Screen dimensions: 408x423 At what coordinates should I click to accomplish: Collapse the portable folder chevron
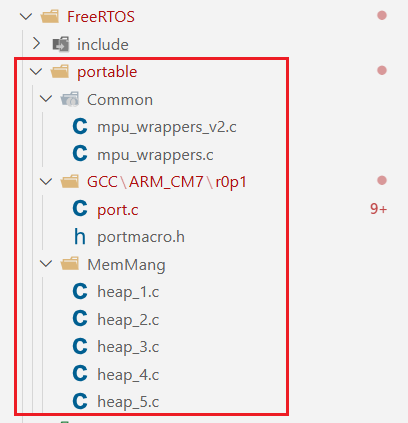[x=36, y=71]
